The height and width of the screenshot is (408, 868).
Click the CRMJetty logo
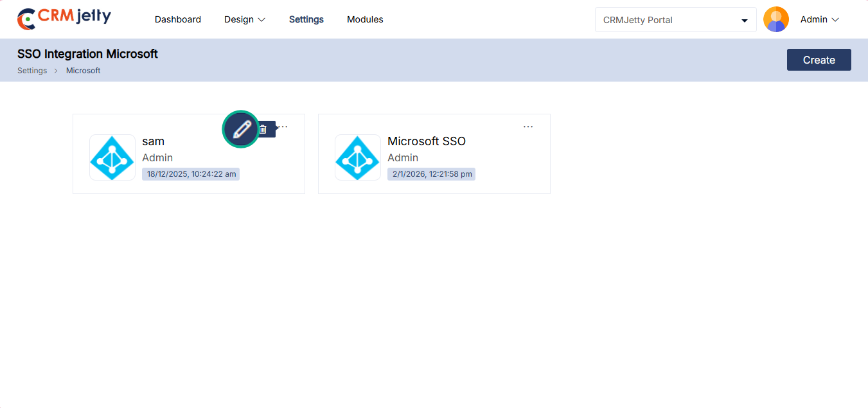[x=64, y=19]
